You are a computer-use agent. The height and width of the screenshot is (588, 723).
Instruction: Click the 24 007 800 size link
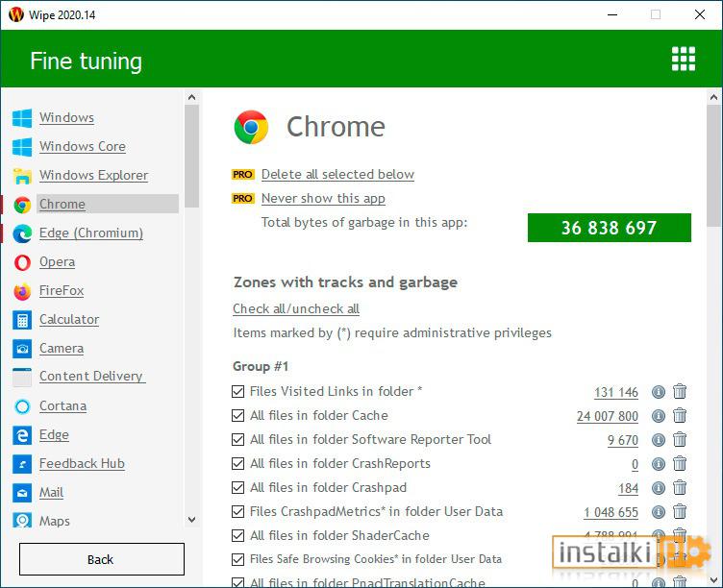click(x=608, y=416)
